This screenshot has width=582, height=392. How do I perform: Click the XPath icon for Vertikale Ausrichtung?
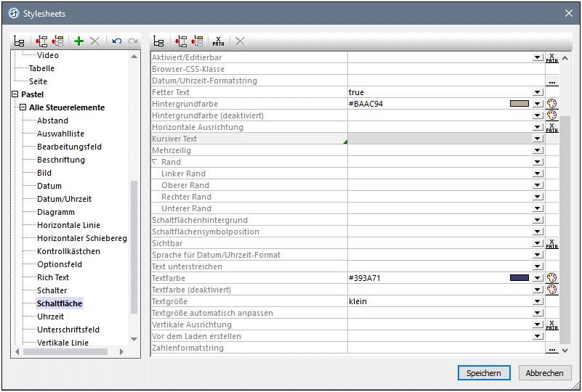(x=552, y=324)
